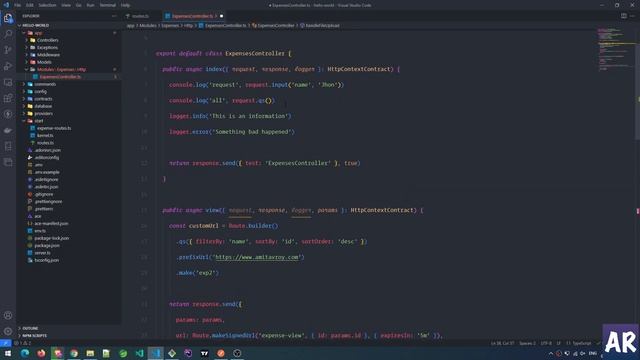Show hidden system tray icons
Viewport: 640px width, 360px height.
551,353
